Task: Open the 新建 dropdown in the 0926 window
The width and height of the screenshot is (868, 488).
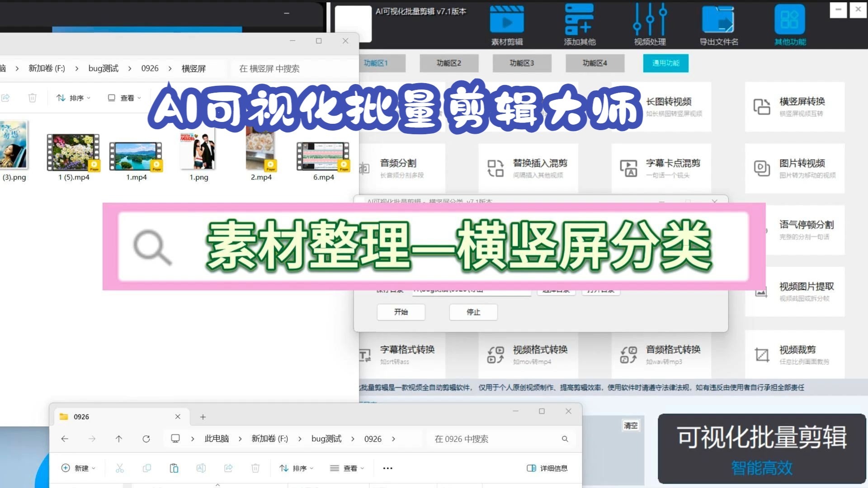Action: point(78,468)
